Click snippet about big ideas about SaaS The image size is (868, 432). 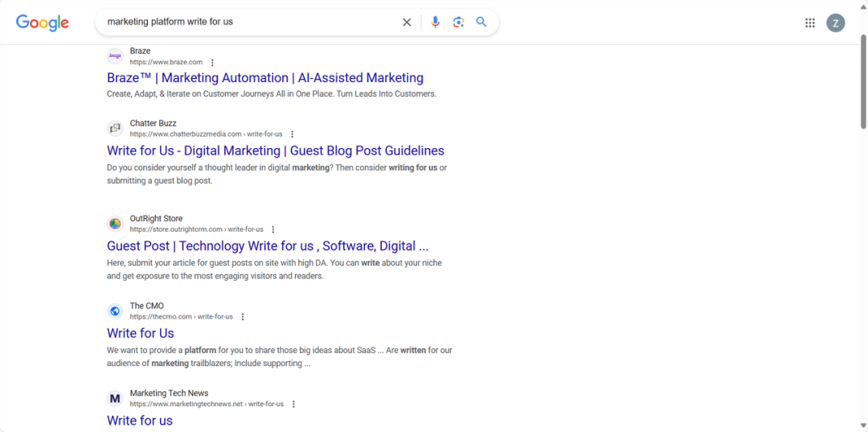[280, 356]
